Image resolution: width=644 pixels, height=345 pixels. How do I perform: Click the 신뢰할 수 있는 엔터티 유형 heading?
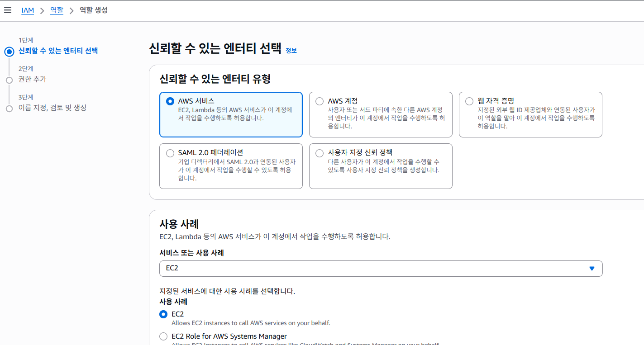pos(215,79)
